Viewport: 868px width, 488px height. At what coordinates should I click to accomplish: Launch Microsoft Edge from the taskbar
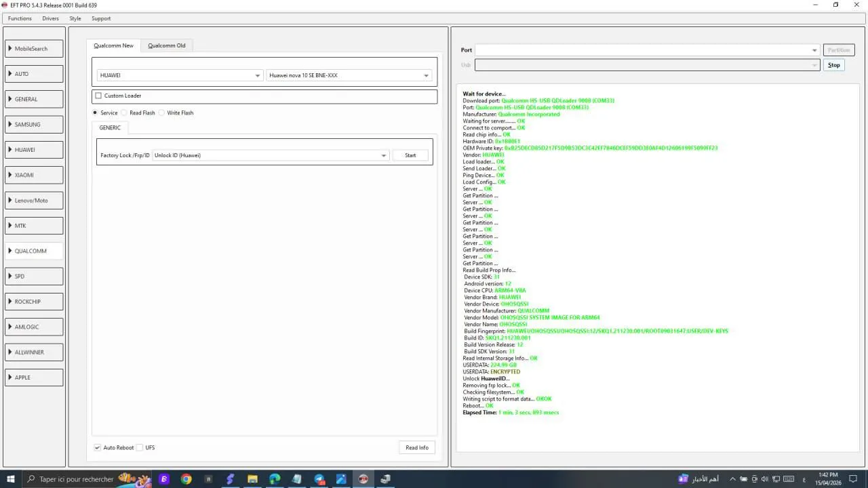pyautogui.click(x=275, y=479)
